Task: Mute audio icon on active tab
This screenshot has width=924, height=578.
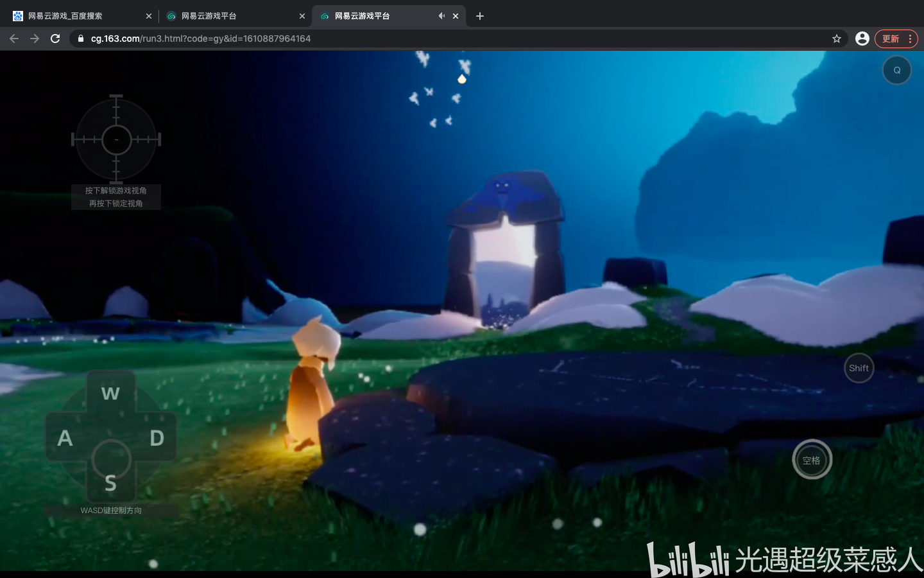Action: click(x=441, y=16)
